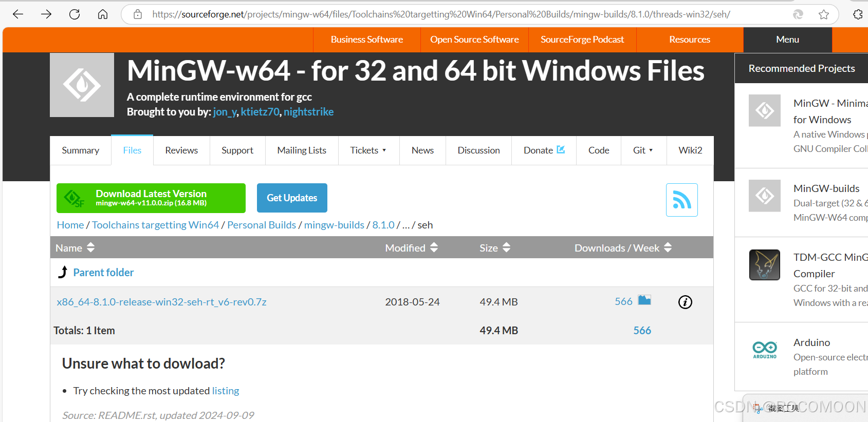Open the browser extensions icon
The height and width of the screenshot is (422, 868).
coord(858,14)
